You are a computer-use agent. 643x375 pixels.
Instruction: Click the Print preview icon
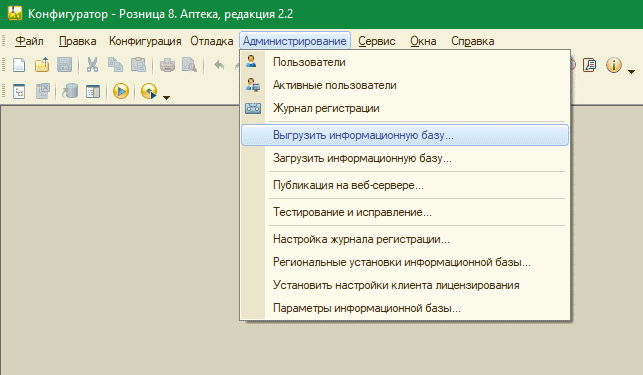point(189,65)
